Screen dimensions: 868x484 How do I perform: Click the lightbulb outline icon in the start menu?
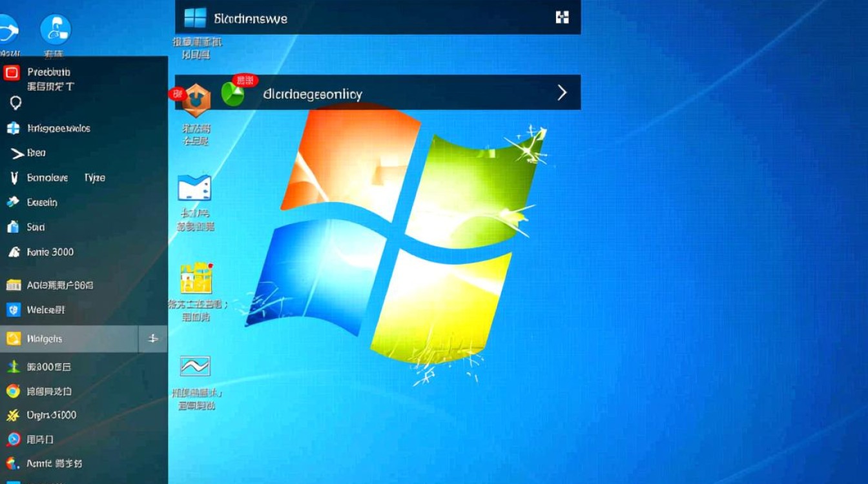[15, 103]
